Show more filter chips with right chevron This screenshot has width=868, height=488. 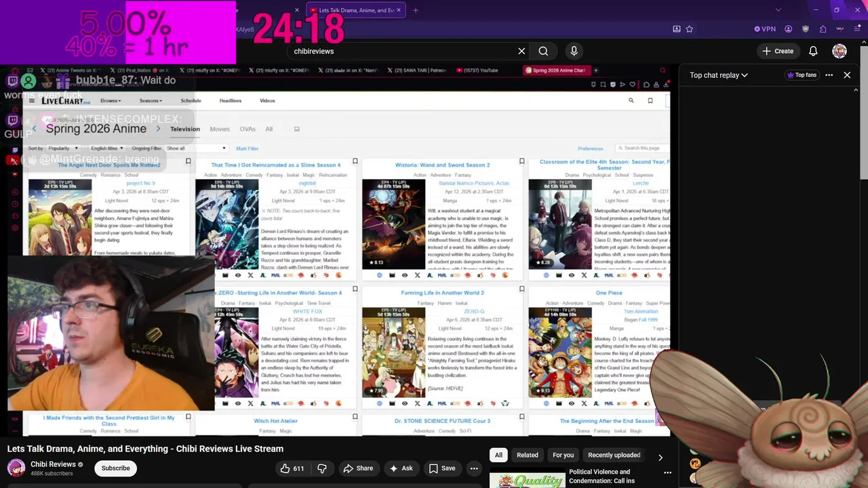pyautogui.click(x=660, y=457)
